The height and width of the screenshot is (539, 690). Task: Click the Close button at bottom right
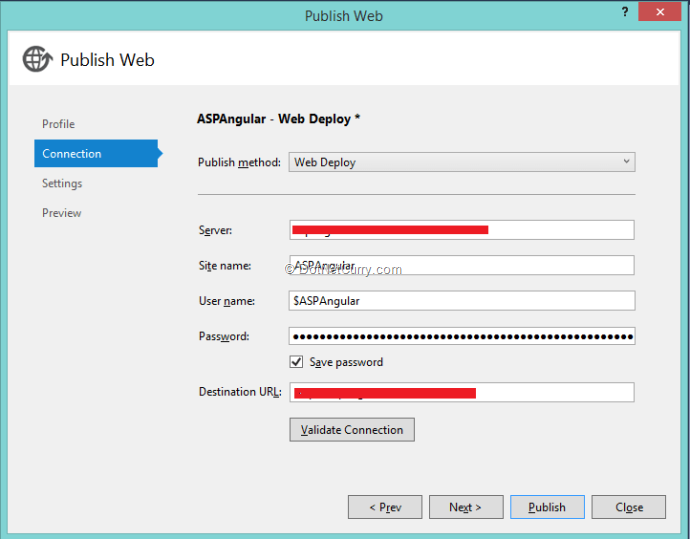pos(628,507)
